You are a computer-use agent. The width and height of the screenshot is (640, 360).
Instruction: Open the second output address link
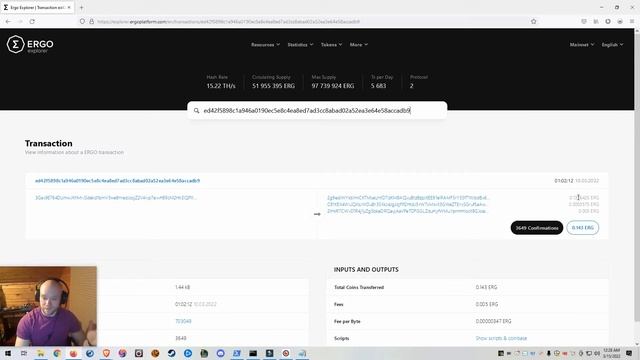click(x=407, y=204)
